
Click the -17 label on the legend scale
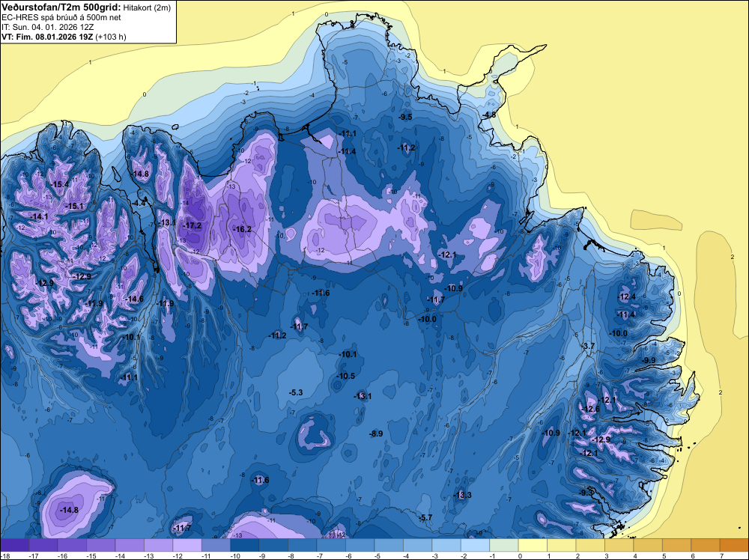(x=32, y=556)
